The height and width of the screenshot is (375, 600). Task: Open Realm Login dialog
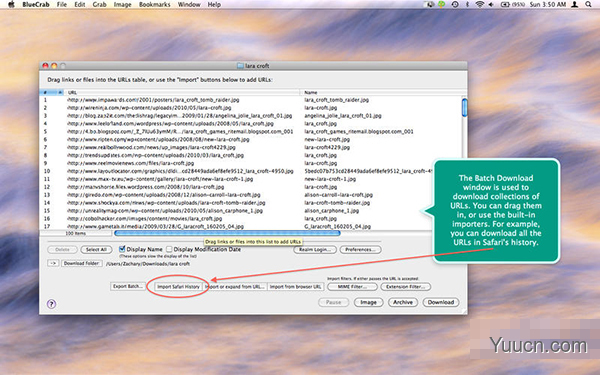click(x=315, y=249)
